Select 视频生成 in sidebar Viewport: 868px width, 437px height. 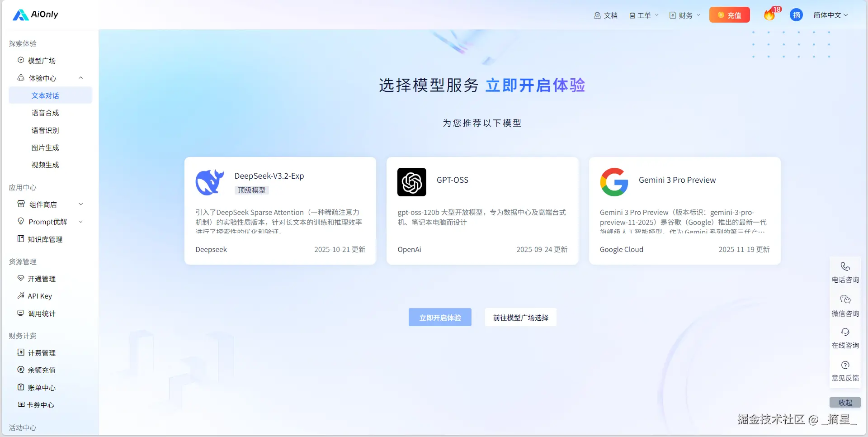click(x=45, y=165)
